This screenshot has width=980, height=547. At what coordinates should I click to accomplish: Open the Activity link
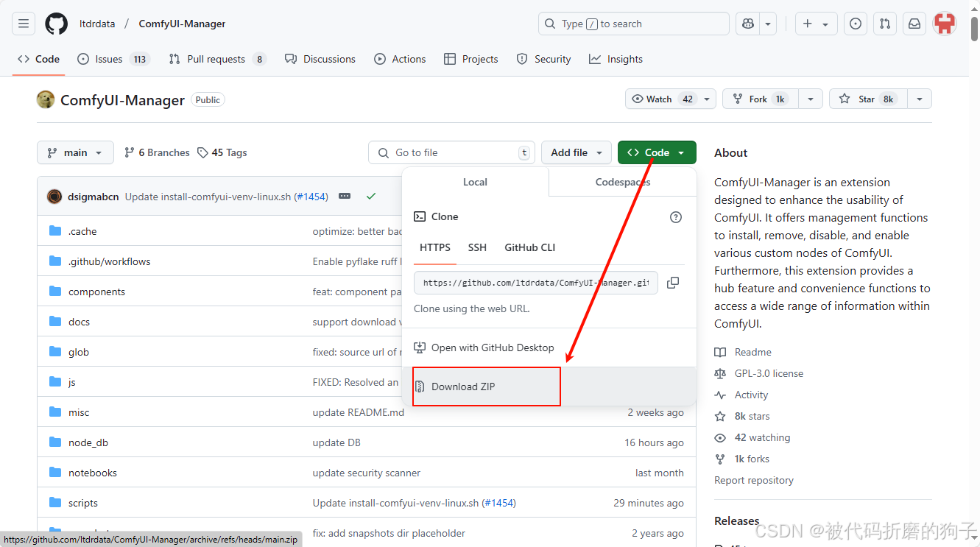(741, 395)
